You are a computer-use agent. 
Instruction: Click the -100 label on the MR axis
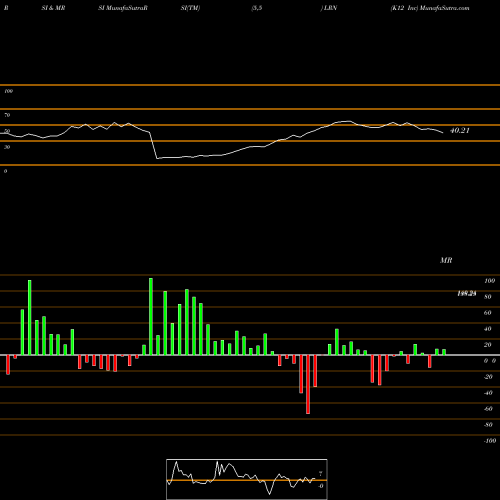(x=490, y=441)
